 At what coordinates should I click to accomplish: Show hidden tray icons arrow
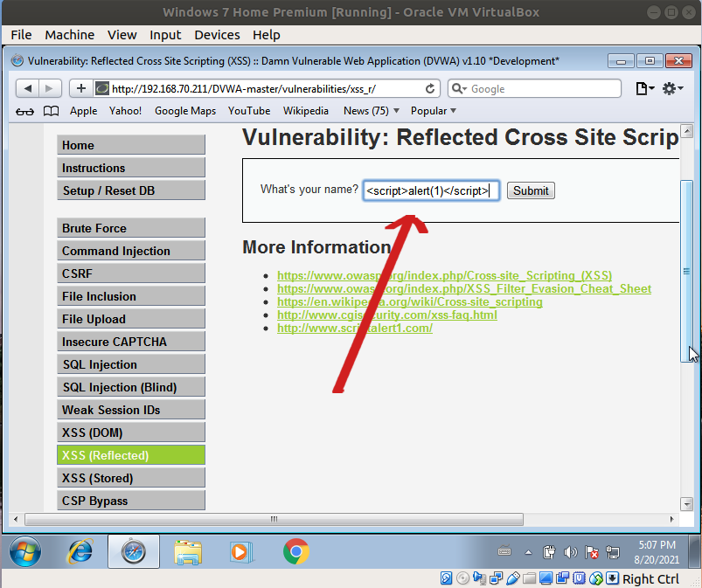point(528,553)
